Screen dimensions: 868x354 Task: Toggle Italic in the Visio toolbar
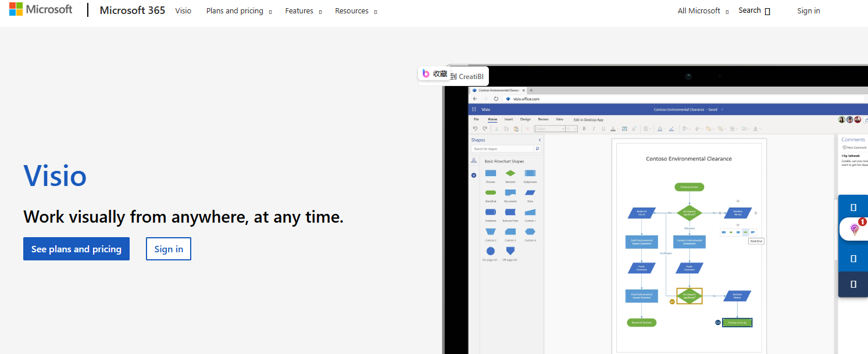594,129
